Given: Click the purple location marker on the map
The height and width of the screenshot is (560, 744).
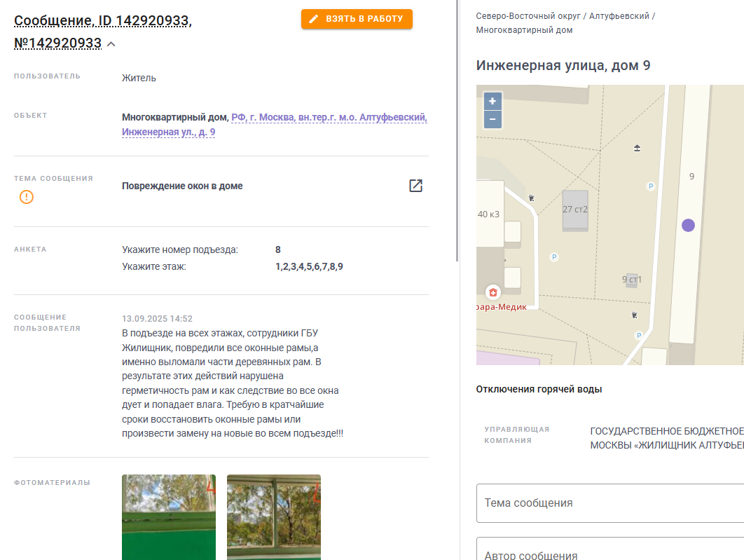Looking at the screenshot, I should [x=688, y=226].
